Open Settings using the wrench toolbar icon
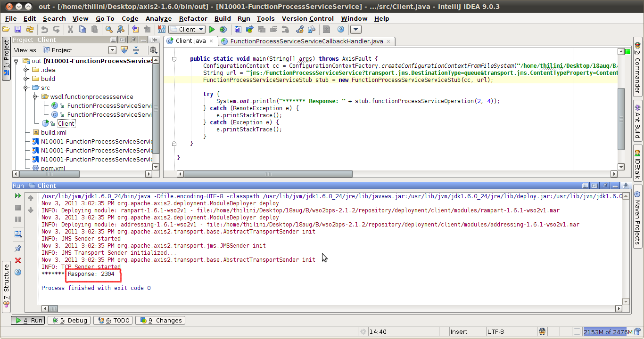This screenshot has width=644, height=339. point(299,29)
